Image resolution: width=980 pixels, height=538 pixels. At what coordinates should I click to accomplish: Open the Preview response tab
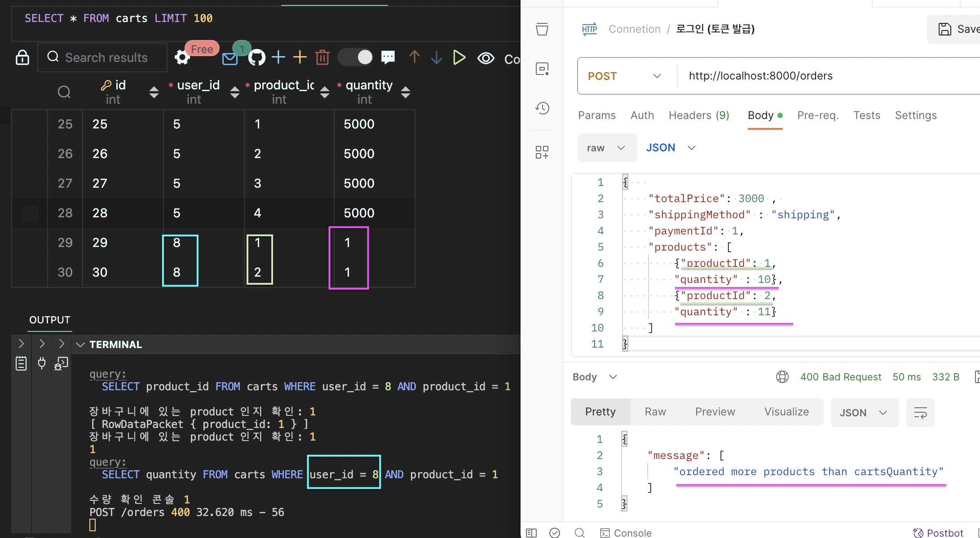[x=715, y=412]
